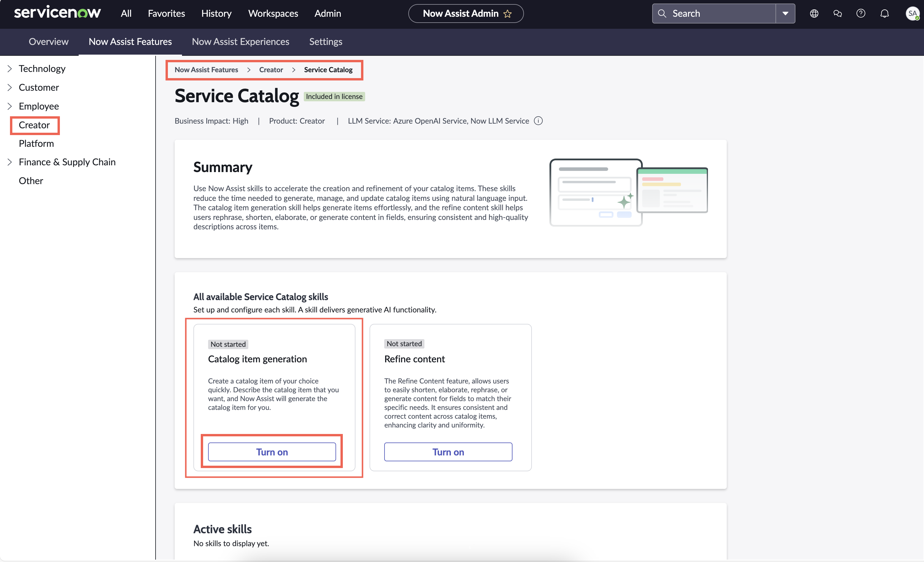Select Employee label in sidebar

point(39,106)
